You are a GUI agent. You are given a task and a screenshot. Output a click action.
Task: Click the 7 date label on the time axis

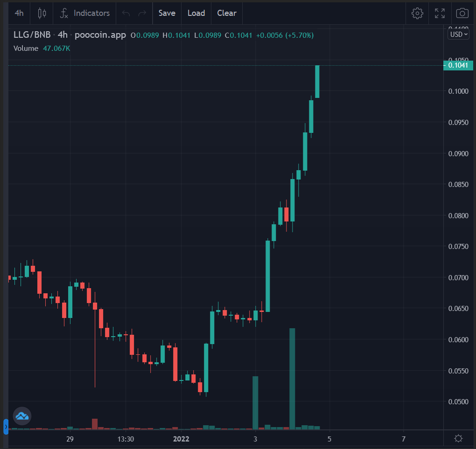404,439
